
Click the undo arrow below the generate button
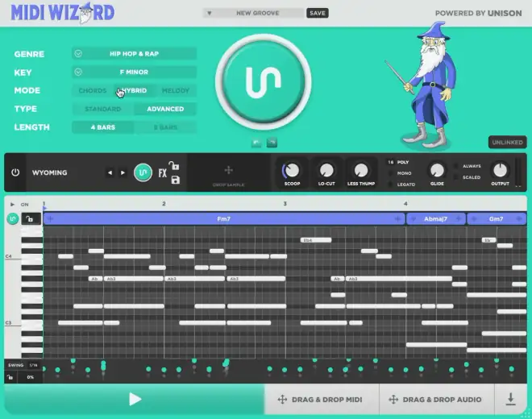pyautogui.click(x=256, y=143)
